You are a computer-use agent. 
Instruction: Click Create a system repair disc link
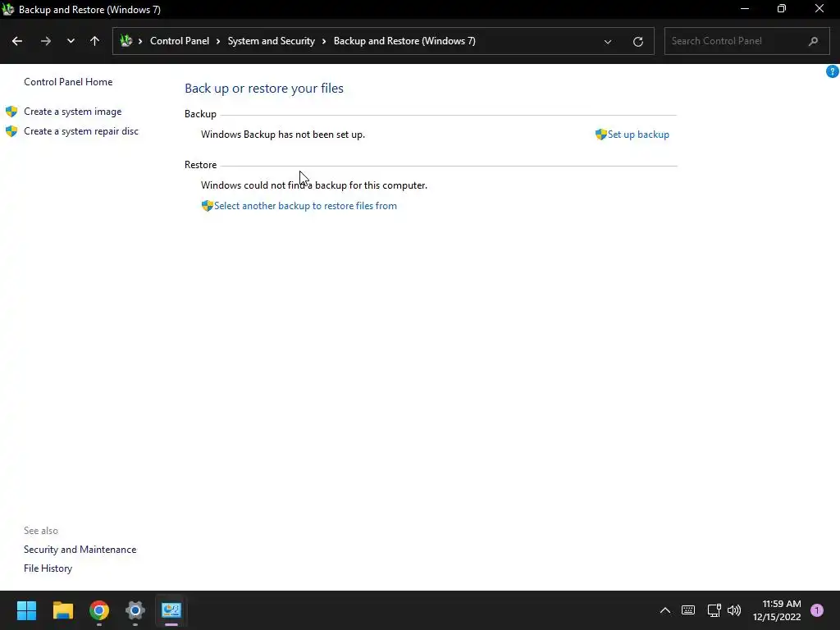81,131
